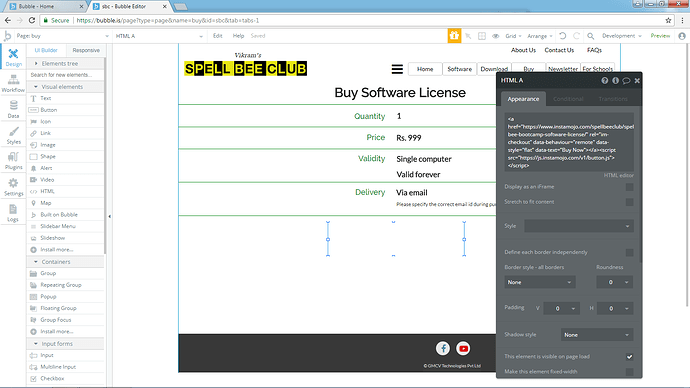The height and width of the screenshot is (388, 690).
Task: Open the Workflow section
Action: [13, 83]
